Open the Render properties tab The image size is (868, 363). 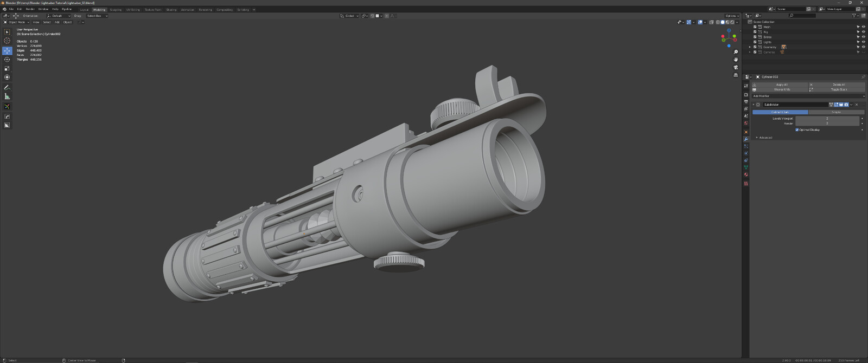pos(746,95)
